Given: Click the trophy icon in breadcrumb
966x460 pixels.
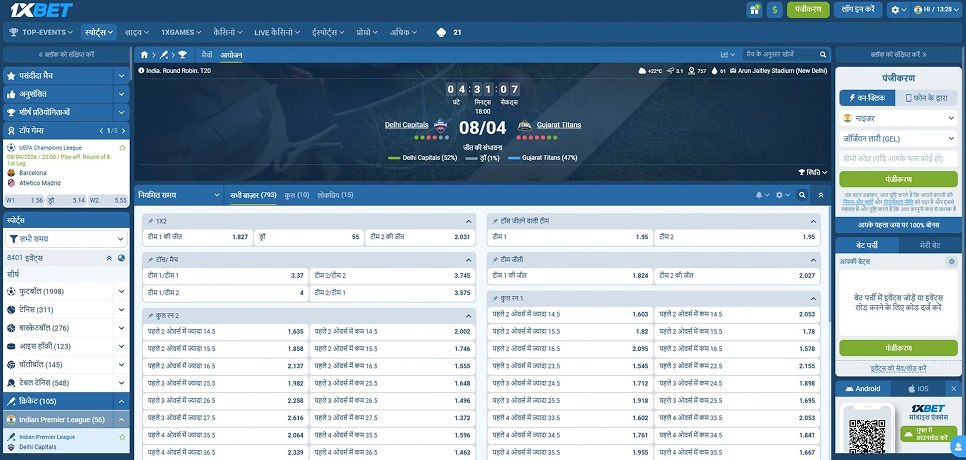Looking at the screenshot, I should pos(182,55).
